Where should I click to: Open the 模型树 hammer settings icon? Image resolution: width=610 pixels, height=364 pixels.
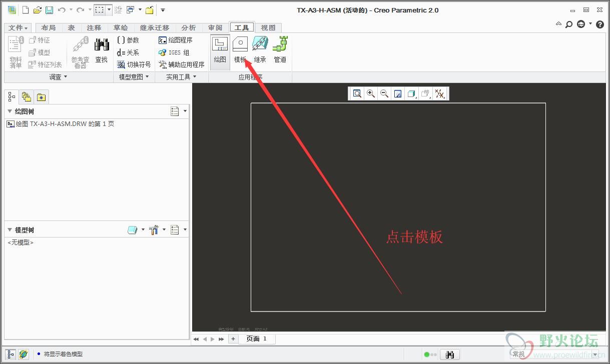(154, 230)
